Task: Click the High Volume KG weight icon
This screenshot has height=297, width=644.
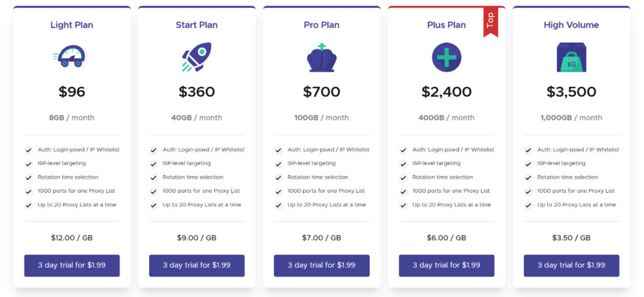Action: 571,57
